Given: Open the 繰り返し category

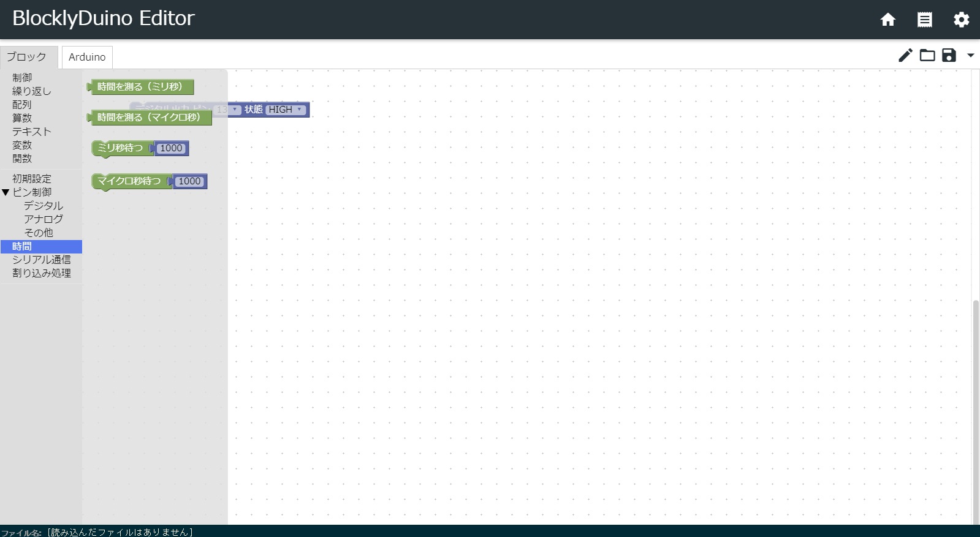Looking at the screenshot, I should coord(32,91).
